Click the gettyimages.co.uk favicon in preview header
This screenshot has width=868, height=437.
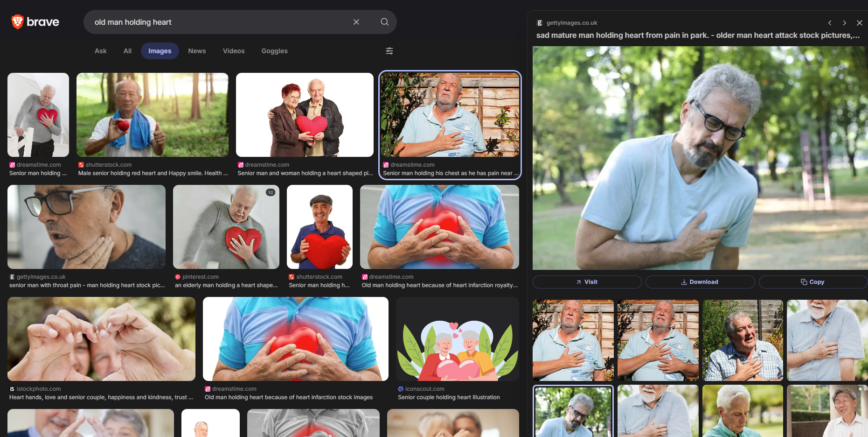[540, 23]
